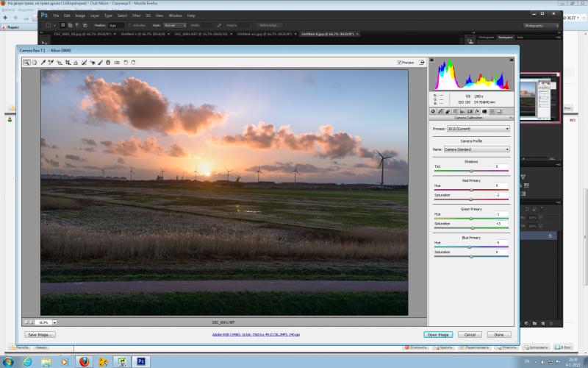Adjust the Blue Primary Saturation slider
This screenshot has height=368, width=588.
471,256
